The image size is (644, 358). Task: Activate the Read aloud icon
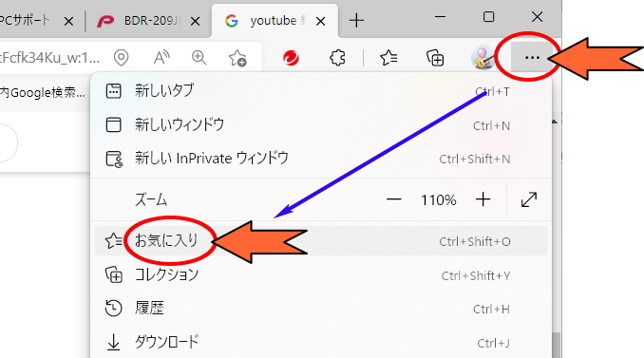161,58
